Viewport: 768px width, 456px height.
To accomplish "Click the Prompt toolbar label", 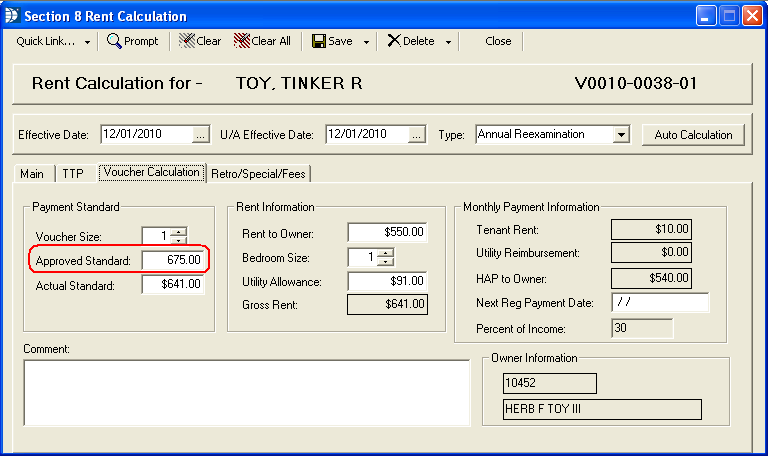I will (x=141, y=41).
